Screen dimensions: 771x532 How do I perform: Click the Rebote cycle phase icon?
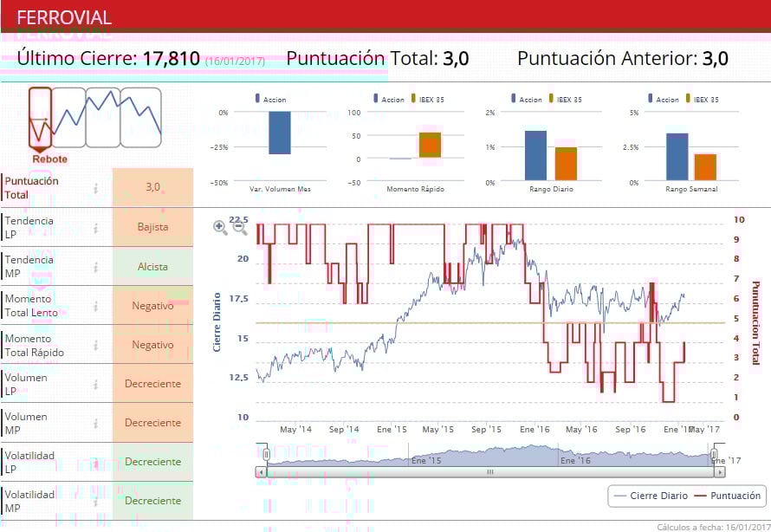(x=41, y=119)
